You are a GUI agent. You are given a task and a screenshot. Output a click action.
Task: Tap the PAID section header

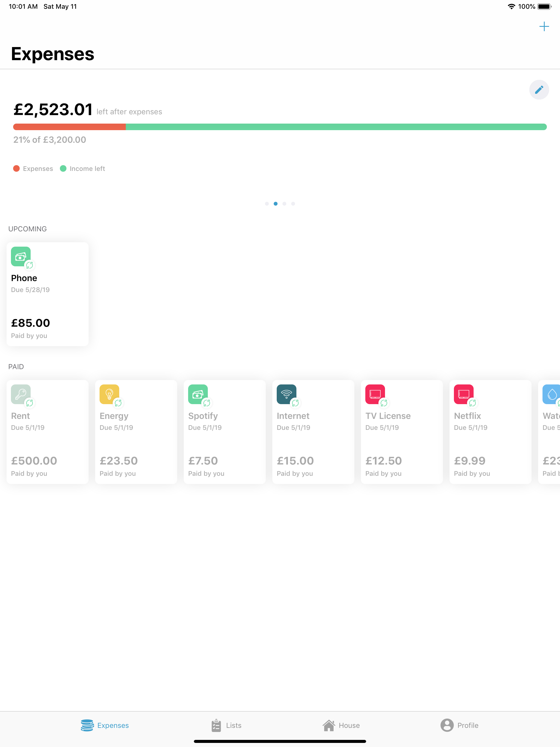pyautogui.click(x=16, y=367)
